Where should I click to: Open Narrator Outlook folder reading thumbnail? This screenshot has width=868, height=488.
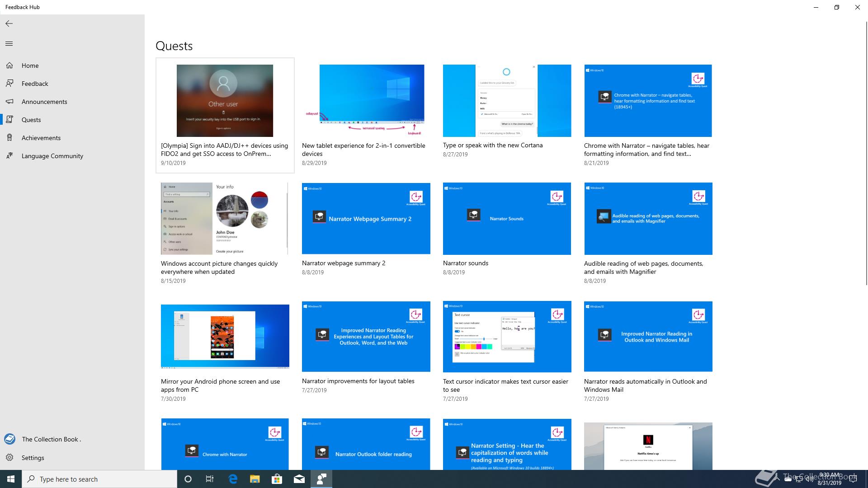coord(366,444)
